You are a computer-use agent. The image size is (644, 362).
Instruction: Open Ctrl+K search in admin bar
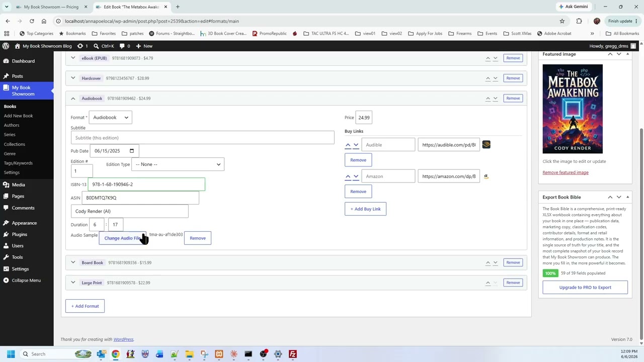pos(104,46)
